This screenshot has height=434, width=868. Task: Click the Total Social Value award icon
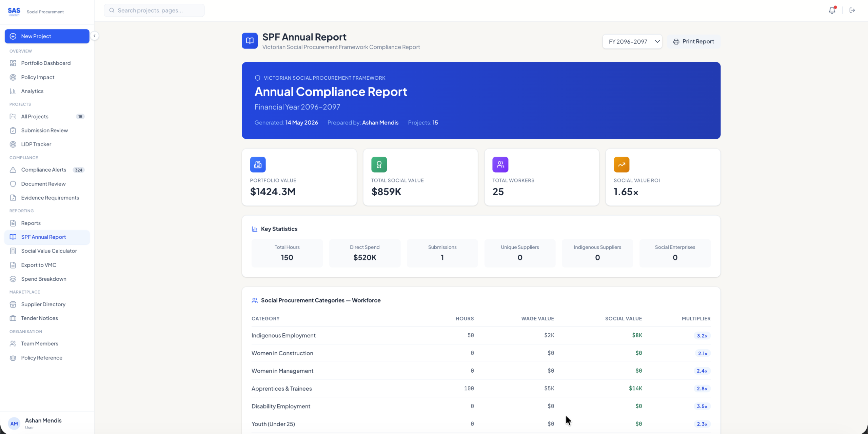click(379, 164)
